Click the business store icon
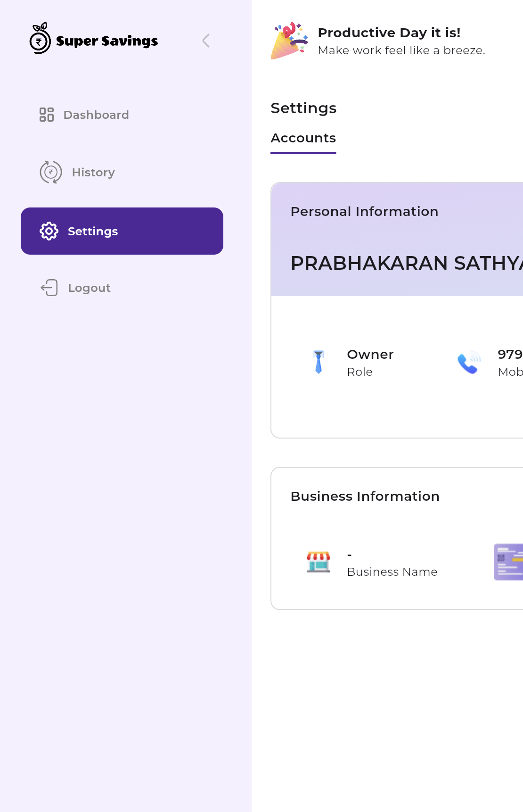This screenshot has width=523, height=812. pyautogui.click(x=319, y=562)
